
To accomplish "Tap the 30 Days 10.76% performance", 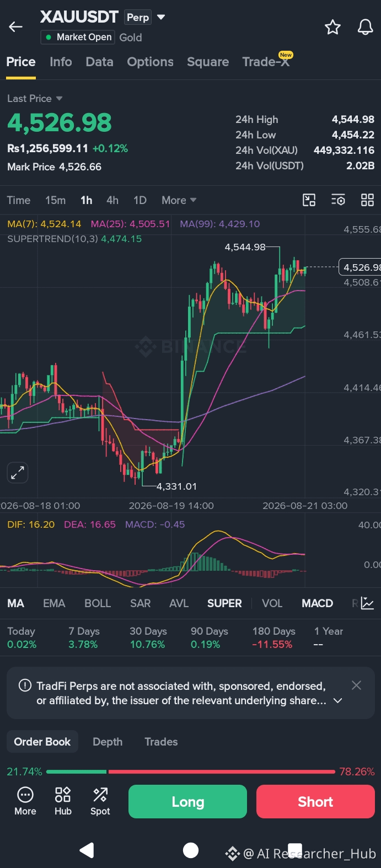I will coord(148,637).
